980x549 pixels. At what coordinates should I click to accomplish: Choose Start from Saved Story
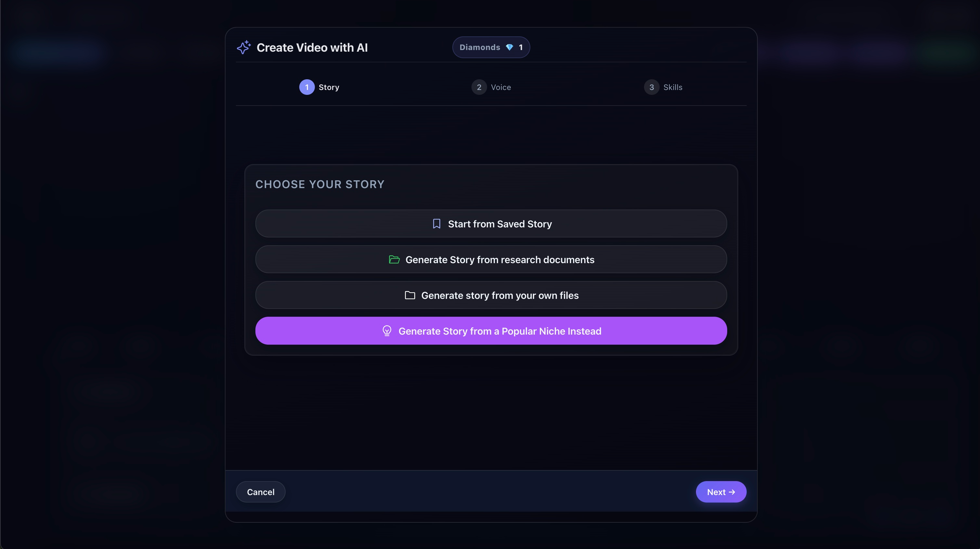491,224
